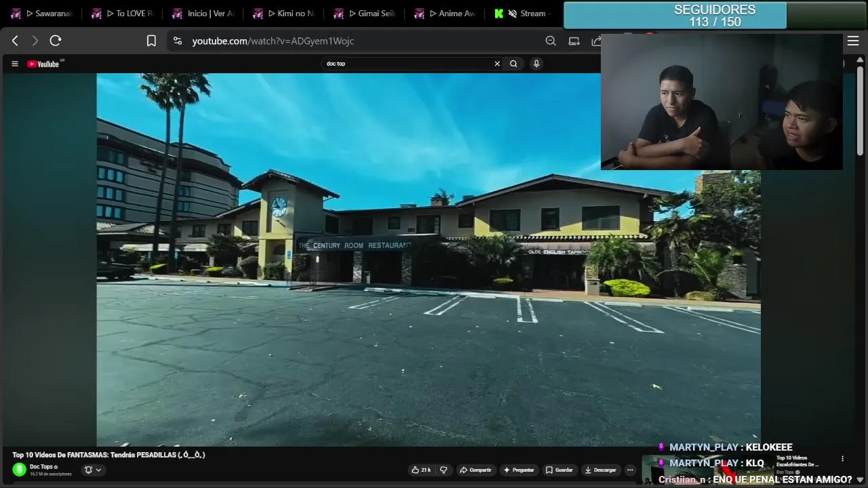
Task: Click the scrollbar down arrow at bottom right
Action: pyautogui.click(x=861, y=480)
